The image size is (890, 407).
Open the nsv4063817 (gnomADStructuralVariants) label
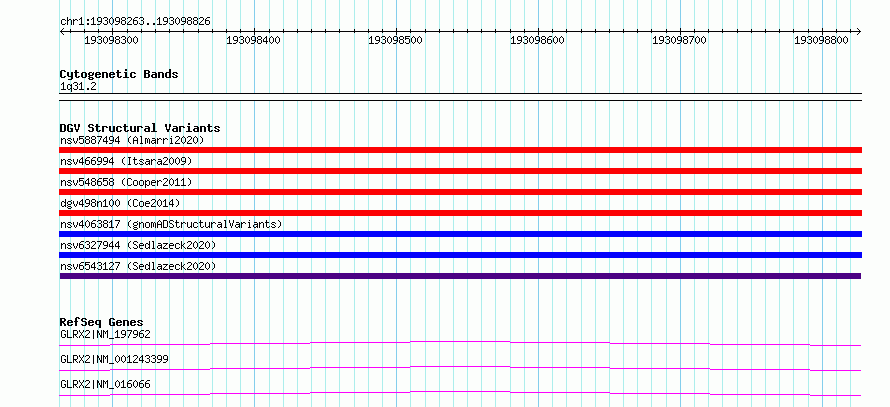pos(171,224)
